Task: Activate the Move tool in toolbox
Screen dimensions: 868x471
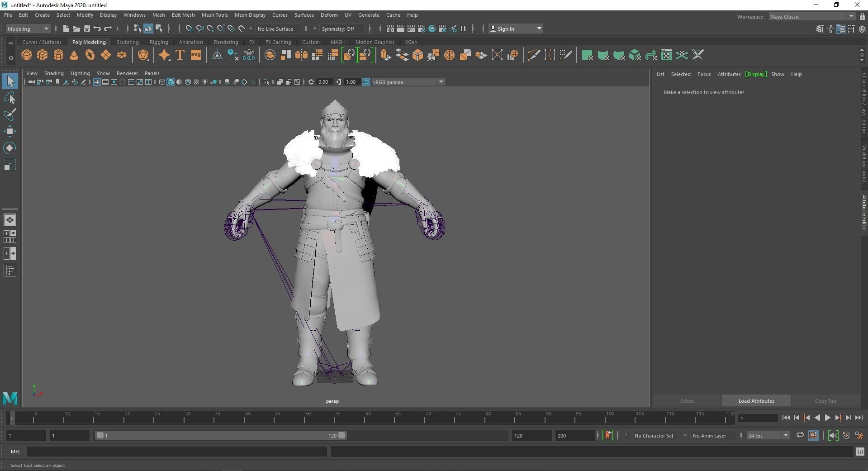Action: point(10,131)
